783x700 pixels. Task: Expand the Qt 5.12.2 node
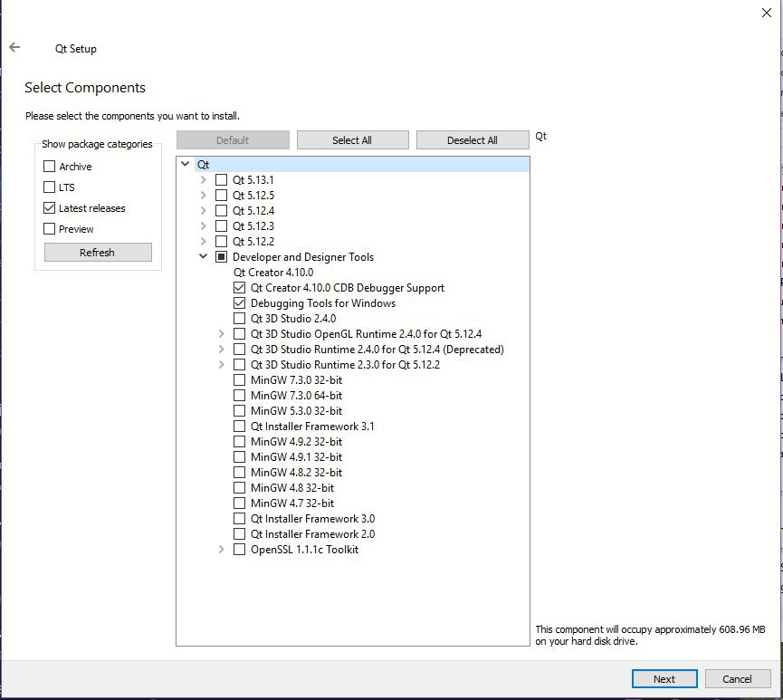tap(204, 241)
